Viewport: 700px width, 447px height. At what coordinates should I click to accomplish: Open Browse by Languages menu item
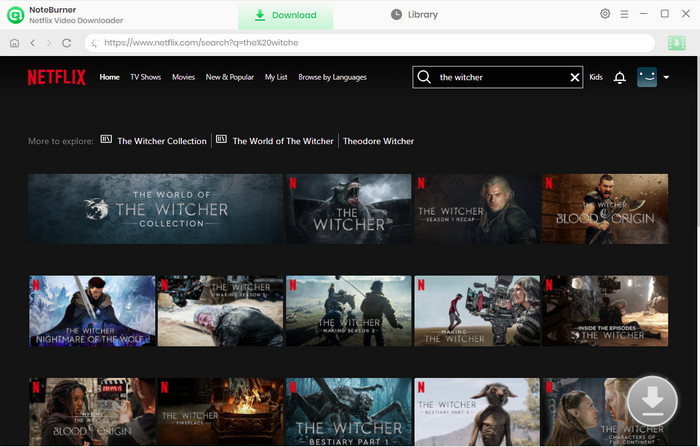[x=333, y=77]
